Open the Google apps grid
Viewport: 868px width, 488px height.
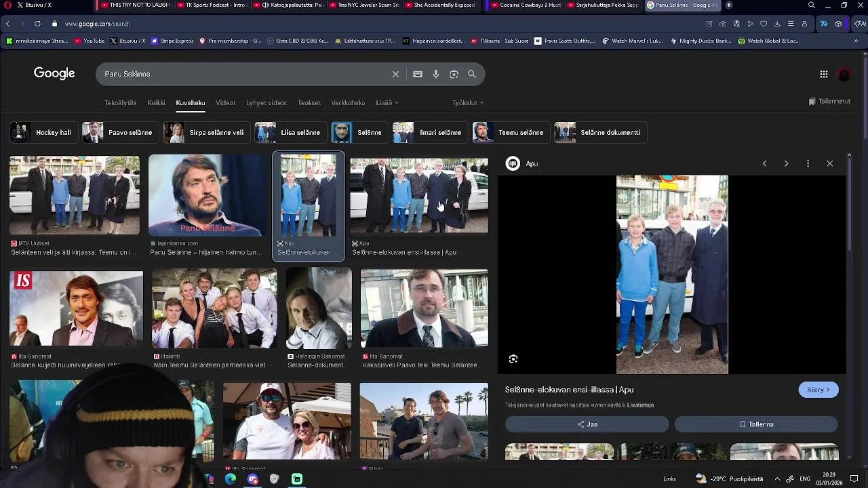(x=824, y=74)
